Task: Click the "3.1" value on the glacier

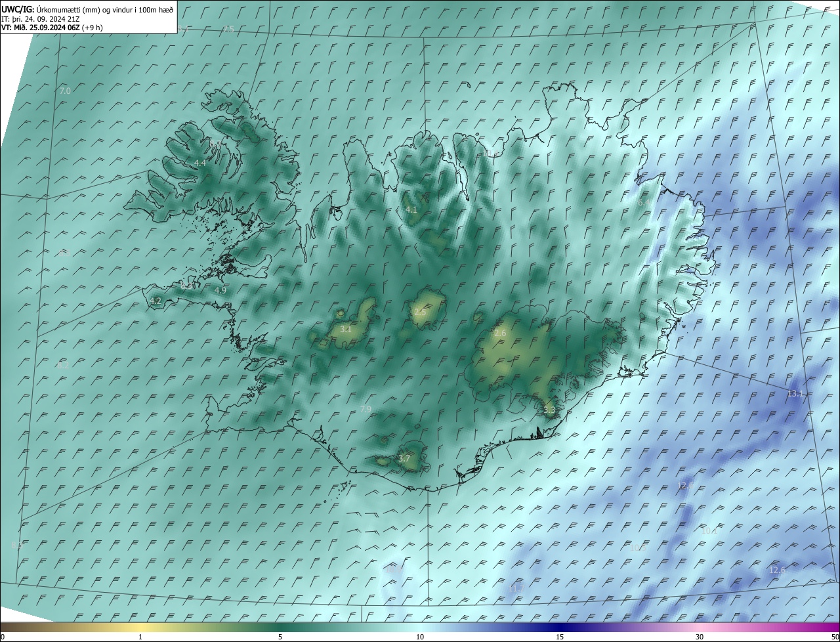Action: [346, 329]
